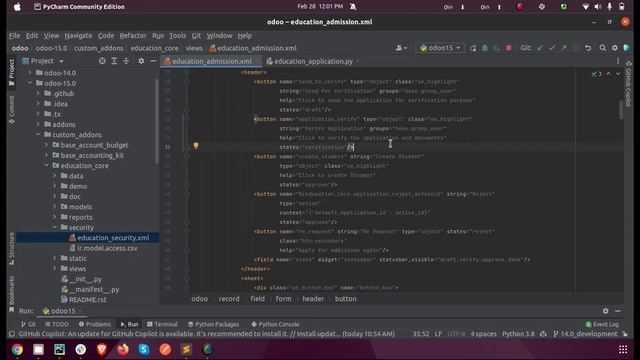Click the LF line separator widget
Screen dimensions: 640x360
click(x=438, y=334)
